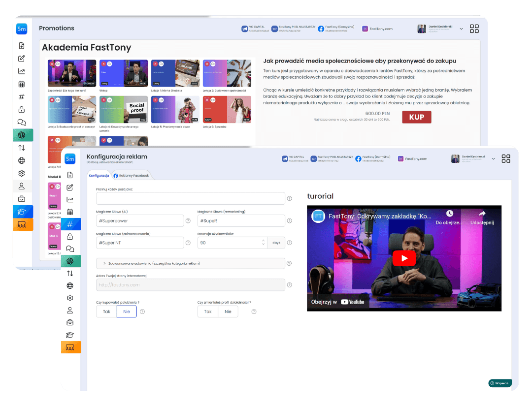Click the user profile icon in Konfiguracja reklam sidebar
The height and width of the screenshot is (403, 532).
[x=70, y=310]
